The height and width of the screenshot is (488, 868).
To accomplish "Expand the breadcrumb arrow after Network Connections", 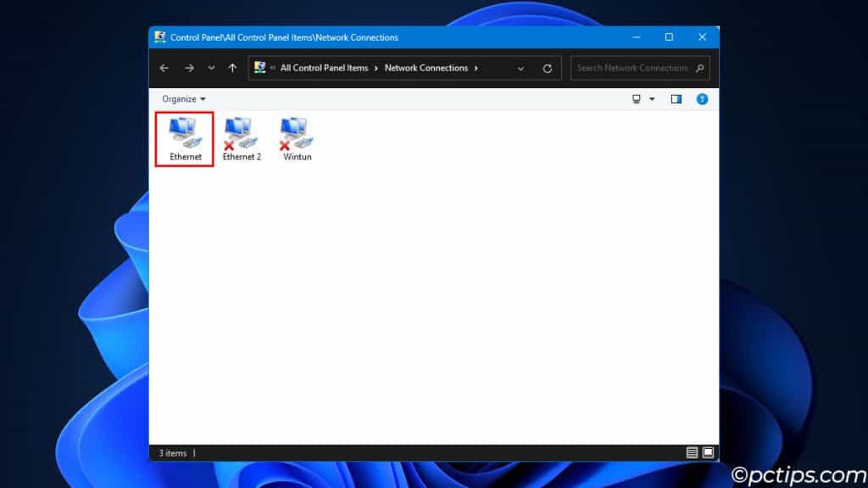I will click(477, 68).
